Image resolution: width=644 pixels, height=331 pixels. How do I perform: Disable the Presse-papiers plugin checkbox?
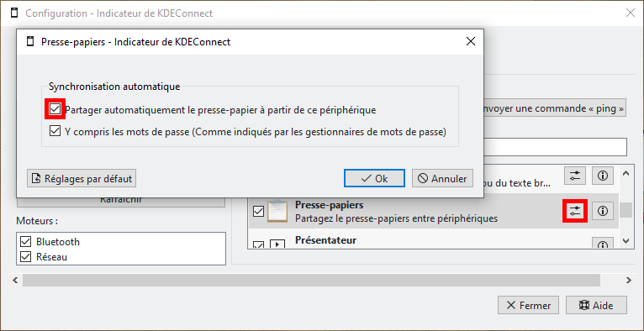[258, 212]
